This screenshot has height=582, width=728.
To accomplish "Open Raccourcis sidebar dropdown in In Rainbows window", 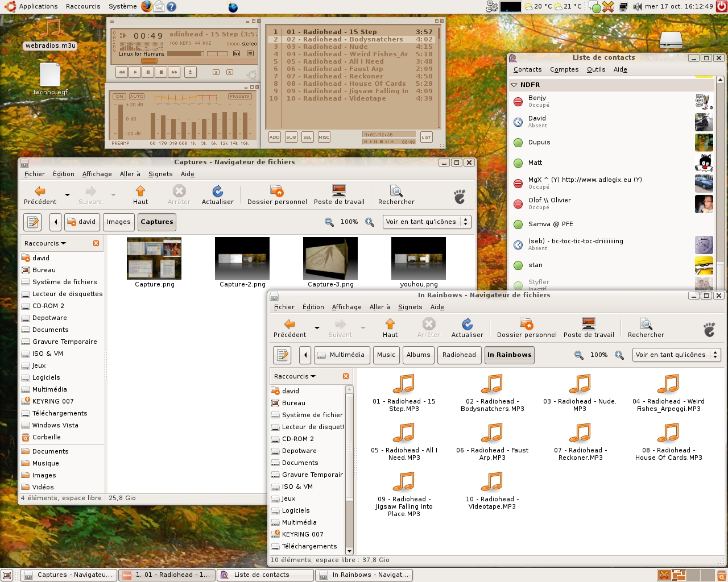I will tap(295, 376).
